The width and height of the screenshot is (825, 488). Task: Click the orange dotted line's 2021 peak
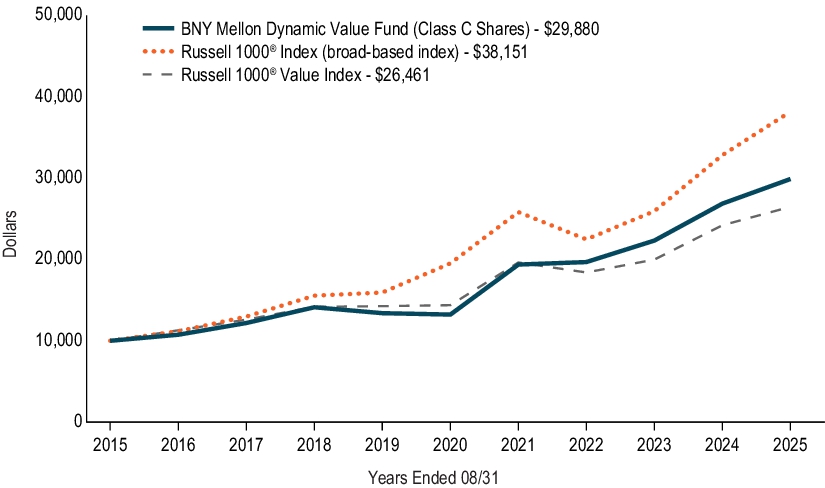[518, 212]
